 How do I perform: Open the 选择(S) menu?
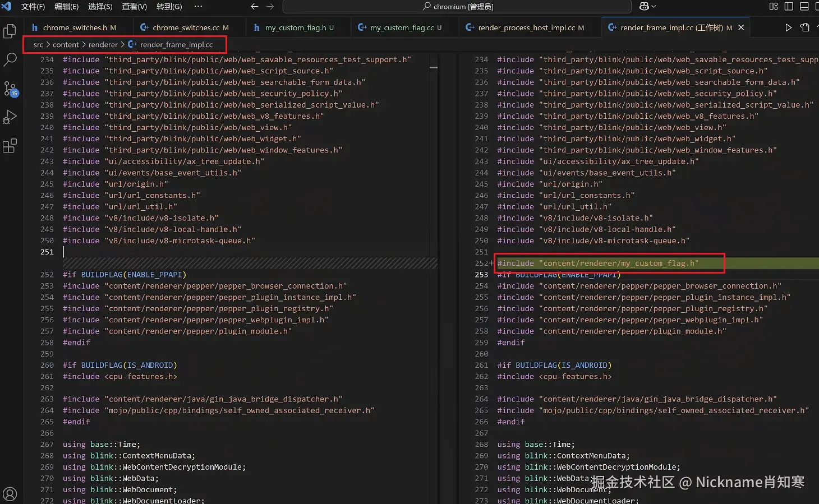click(100, 7)
